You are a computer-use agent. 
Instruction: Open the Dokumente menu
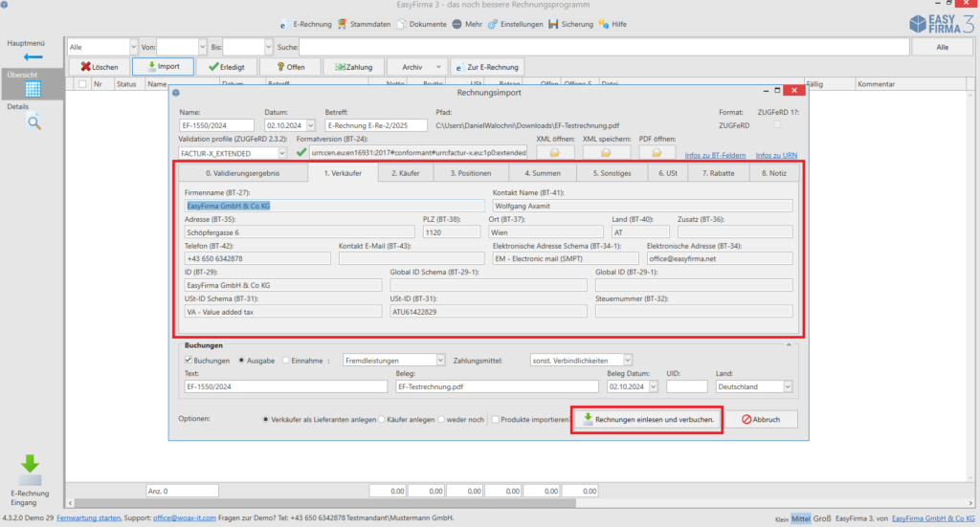[422, 24]
